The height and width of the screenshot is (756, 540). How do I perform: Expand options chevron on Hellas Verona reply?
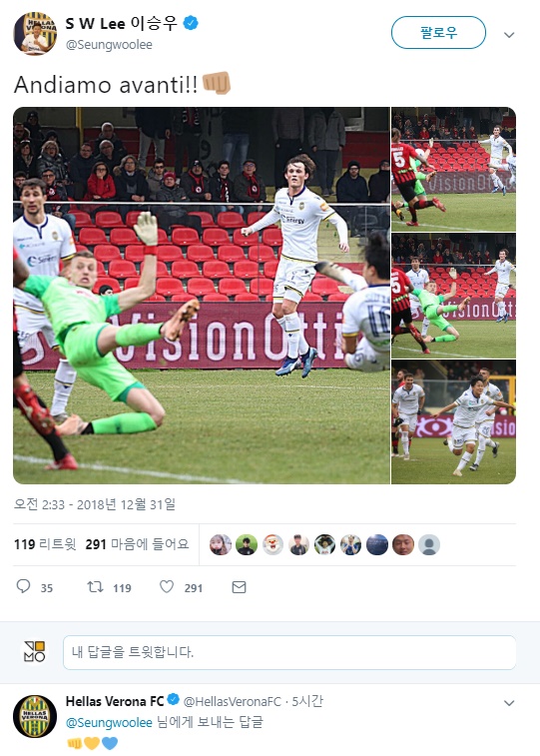(x=509, y=703)
